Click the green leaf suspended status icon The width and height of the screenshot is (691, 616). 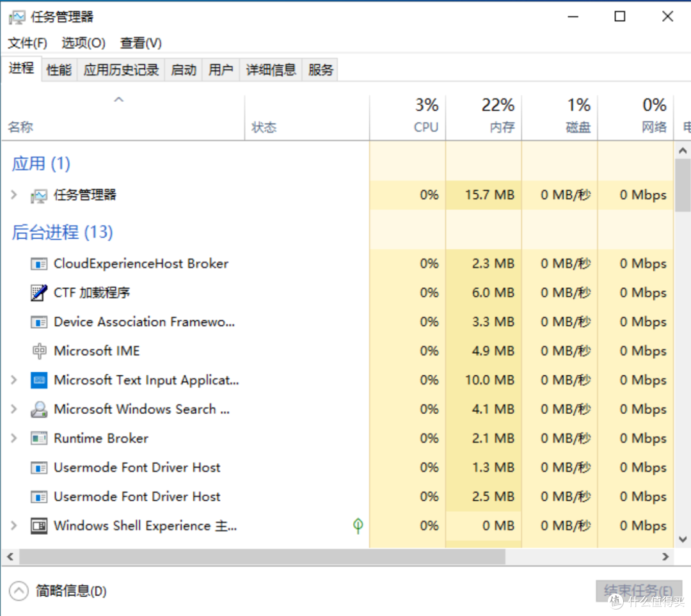358,525
